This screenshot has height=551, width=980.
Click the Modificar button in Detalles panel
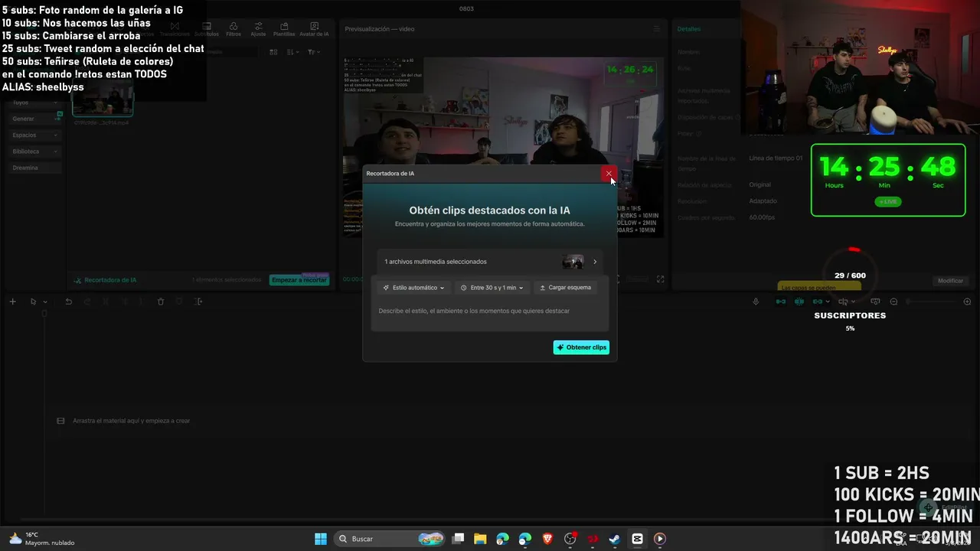[950, 281]
